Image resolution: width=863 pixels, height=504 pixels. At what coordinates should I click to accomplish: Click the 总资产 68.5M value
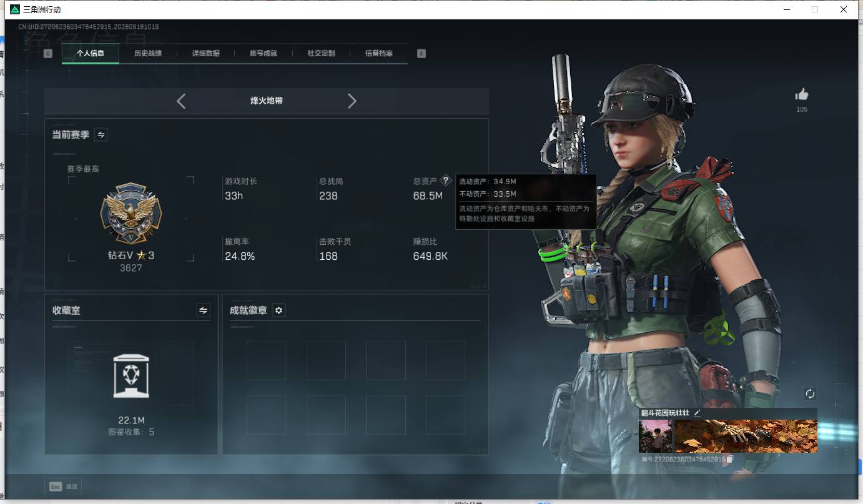point(428,196)
